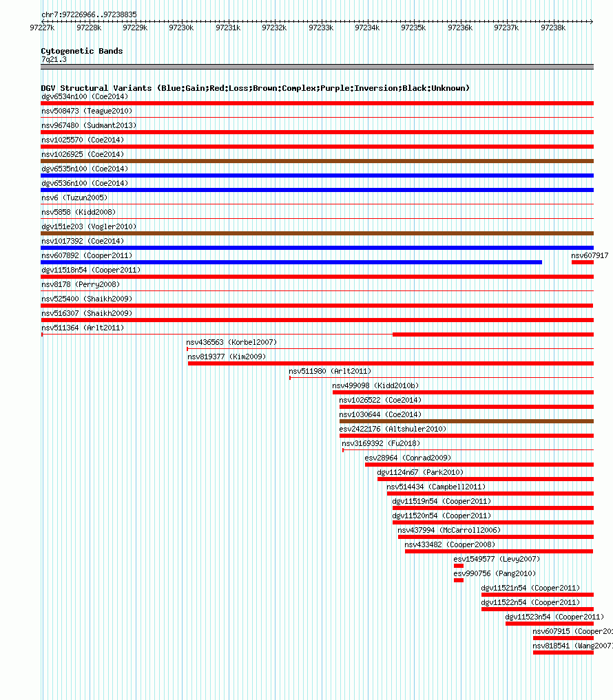Select nsv436563 (Korbel2007) label

tap(231, 342)
